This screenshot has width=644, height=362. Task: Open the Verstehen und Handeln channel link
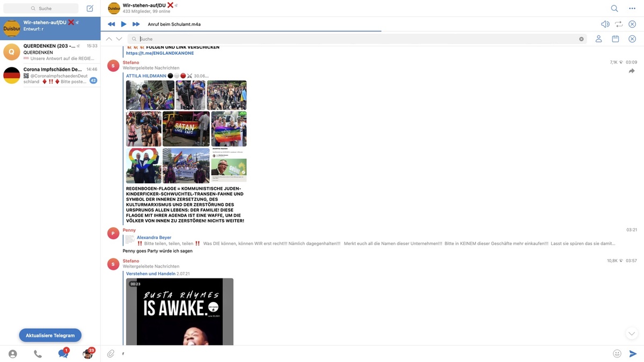point(151,274)
